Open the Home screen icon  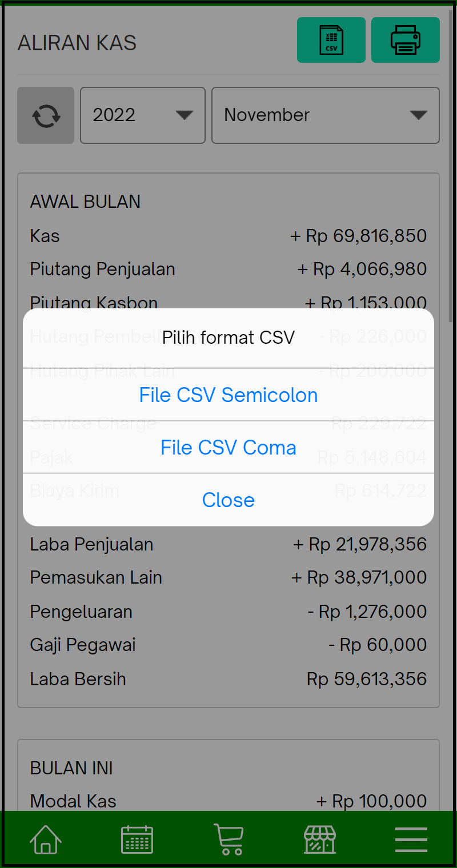45,839
